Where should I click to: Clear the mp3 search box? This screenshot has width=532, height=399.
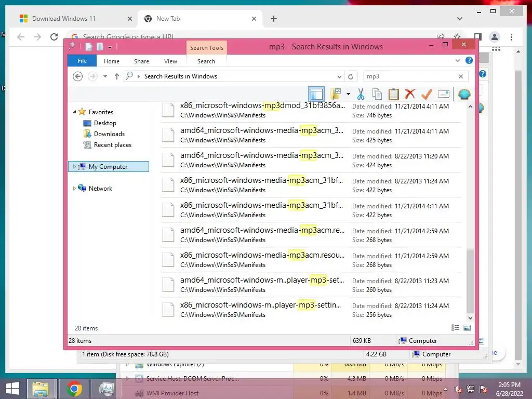pyautogui.click(x=461, y=76)
